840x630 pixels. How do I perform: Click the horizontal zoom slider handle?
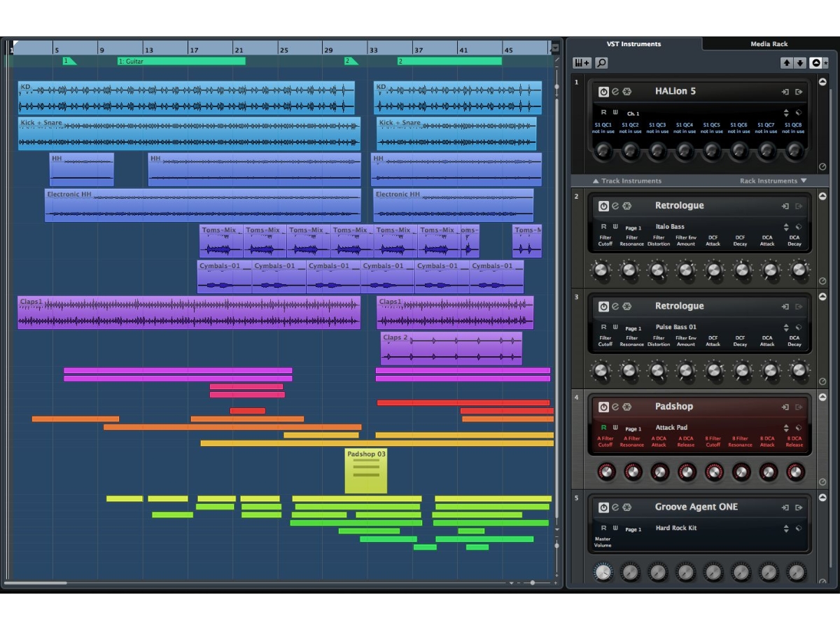click(533, 582)
